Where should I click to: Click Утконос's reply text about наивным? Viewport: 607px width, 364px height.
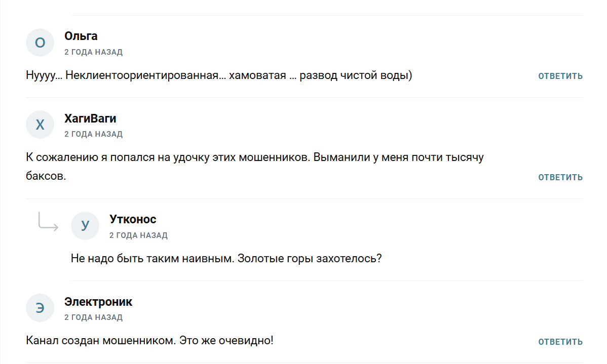[x=226, y=258]
